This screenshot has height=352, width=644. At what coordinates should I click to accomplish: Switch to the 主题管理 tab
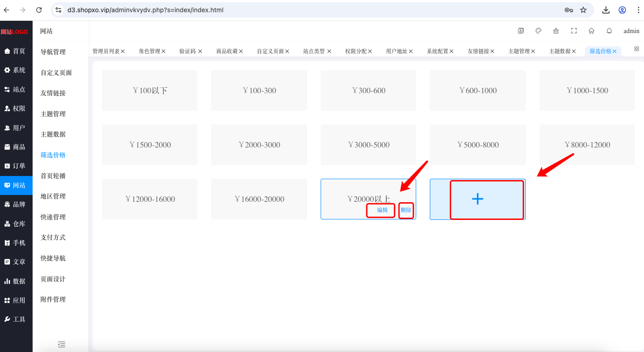519,52
